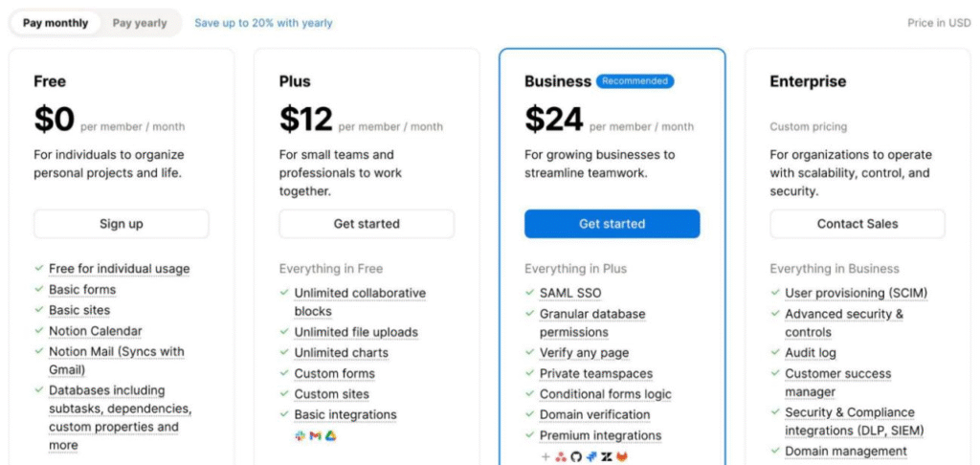
Task: Click the GitHub icon under Premium integrations
Action: (x=576, y=457)
